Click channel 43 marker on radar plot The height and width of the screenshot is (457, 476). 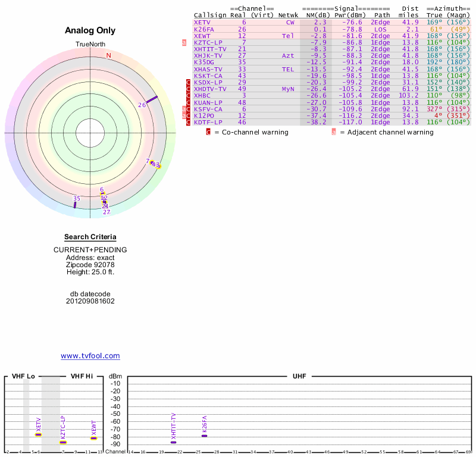[x=155, y=164]
